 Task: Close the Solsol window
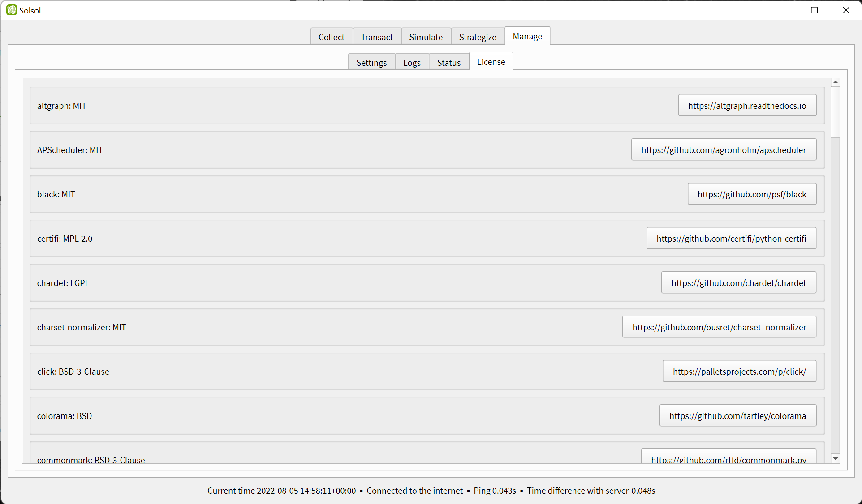pyautogui.click(x=846, y=10)
